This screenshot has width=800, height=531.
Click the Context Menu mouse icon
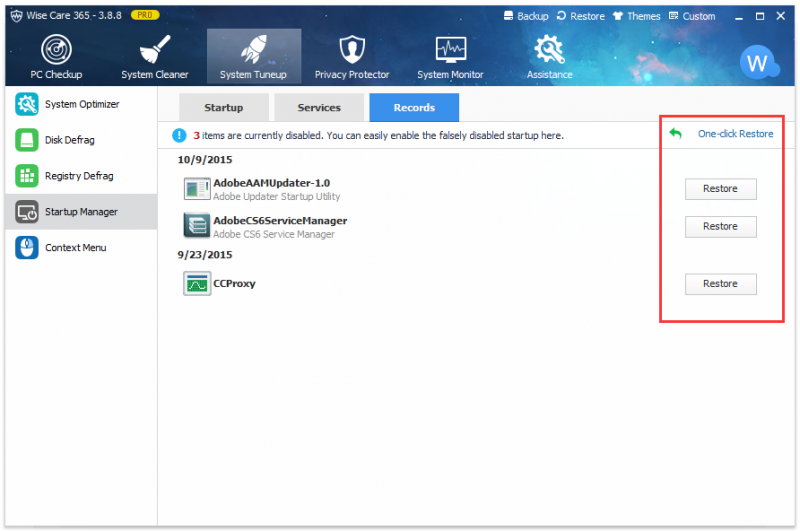coord(27,247)
